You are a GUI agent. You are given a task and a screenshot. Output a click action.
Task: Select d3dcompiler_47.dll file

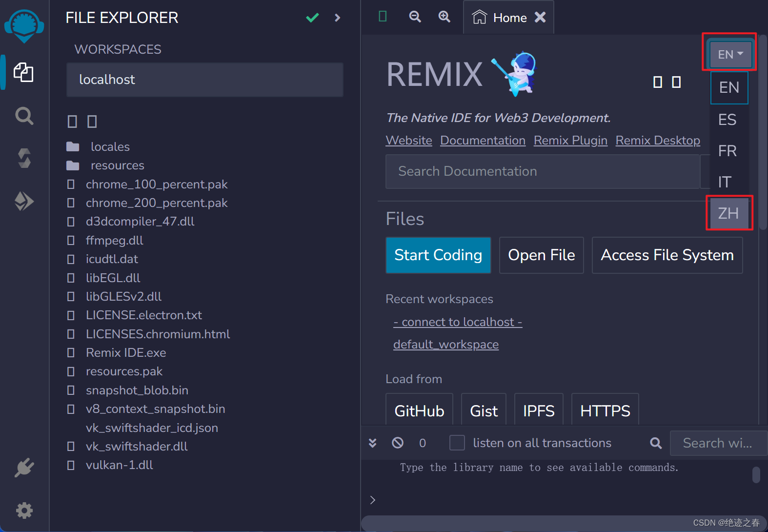(140, 222)
